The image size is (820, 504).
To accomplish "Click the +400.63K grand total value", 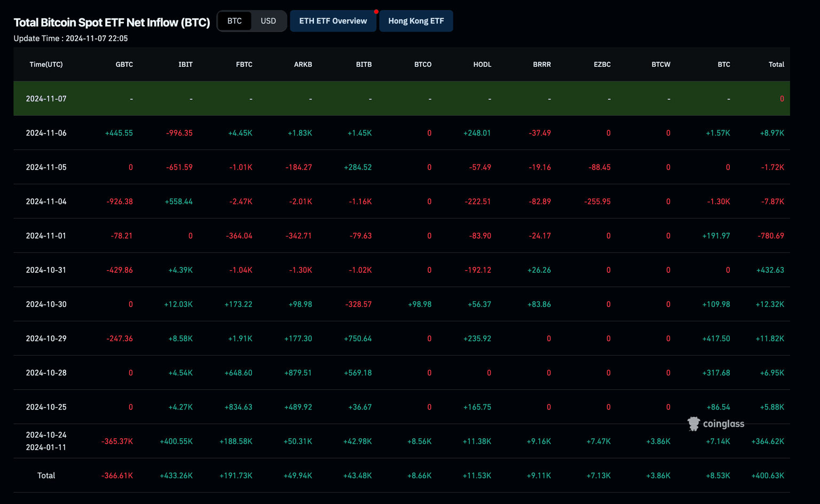I will point(767,476).
